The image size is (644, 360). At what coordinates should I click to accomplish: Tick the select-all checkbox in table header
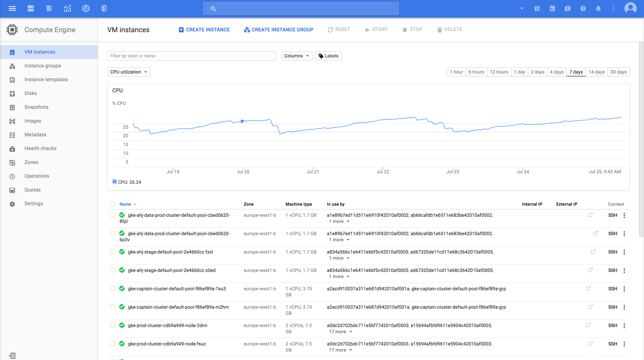point(113,204)
